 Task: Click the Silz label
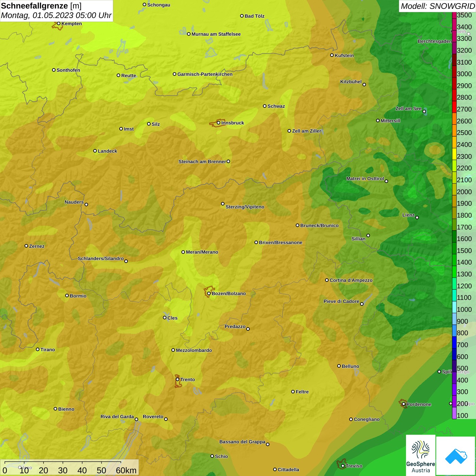156,124
